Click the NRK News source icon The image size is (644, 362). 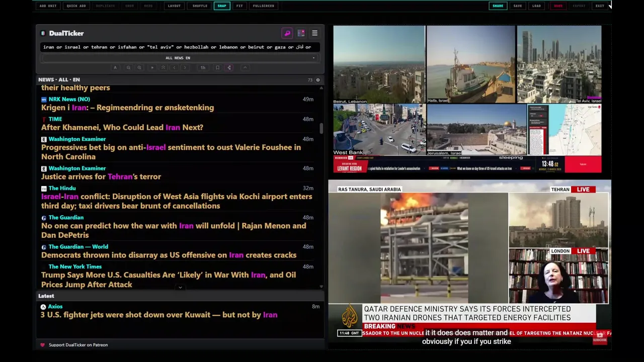pos(44,100)
